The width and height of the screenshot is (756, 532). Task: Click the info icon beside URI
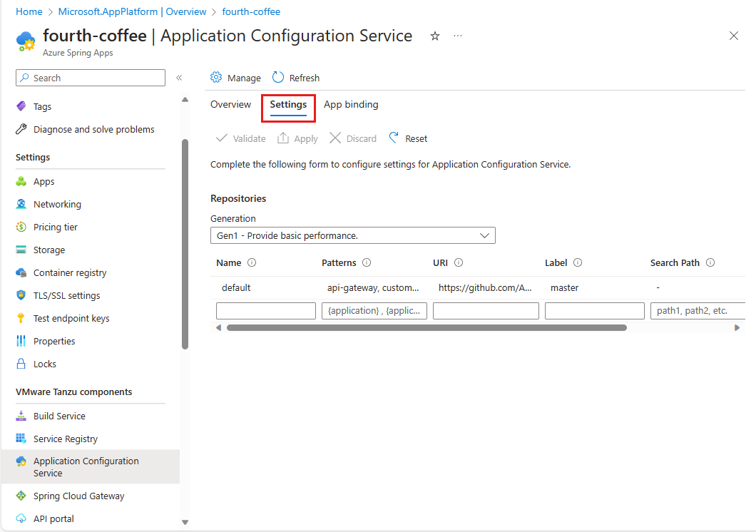click(x=459, y=262)
